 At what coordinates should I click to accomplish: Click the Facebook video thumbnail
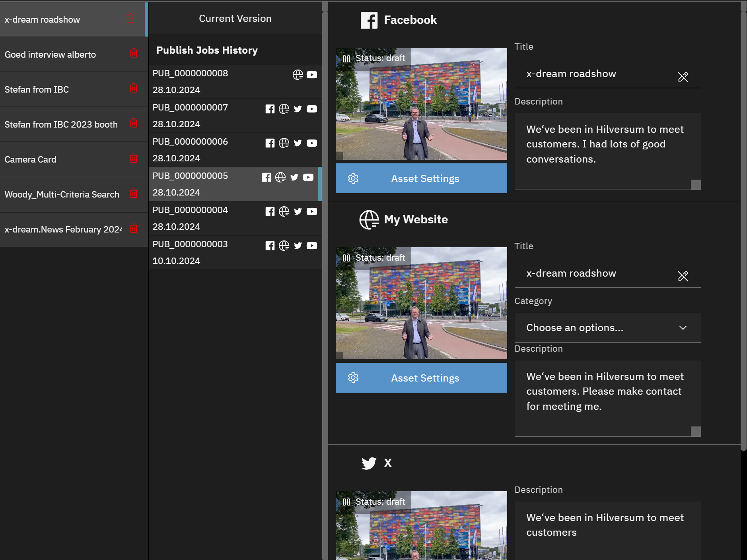(x=421, y=104)
